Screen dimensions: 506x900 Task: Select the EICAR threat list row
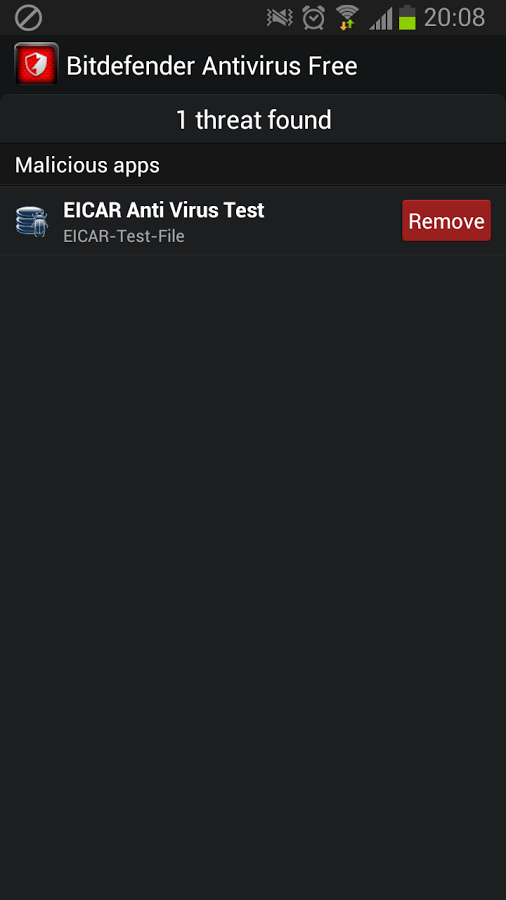point(253,221)
